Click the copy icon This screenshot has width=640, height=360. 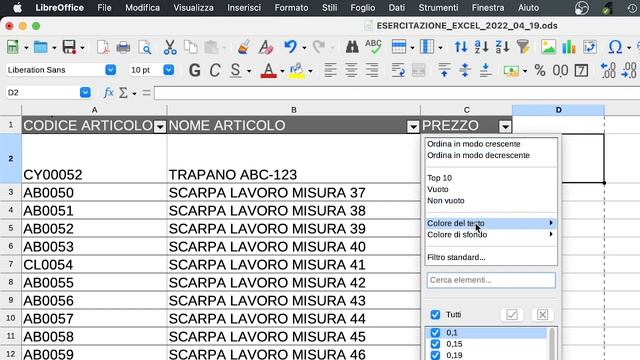(x=191, y=47)
